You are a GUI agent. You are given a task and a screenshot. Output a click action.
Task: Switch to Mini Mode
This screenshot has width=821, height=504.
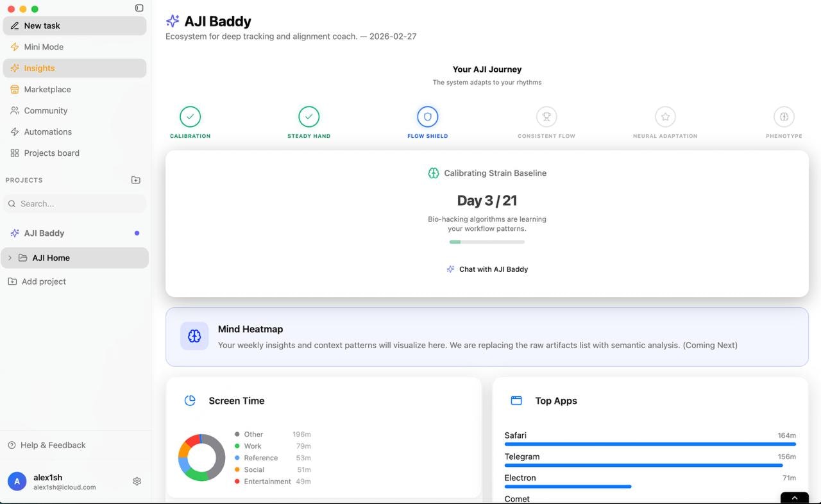pyautogui.click(x=74, y=47)
